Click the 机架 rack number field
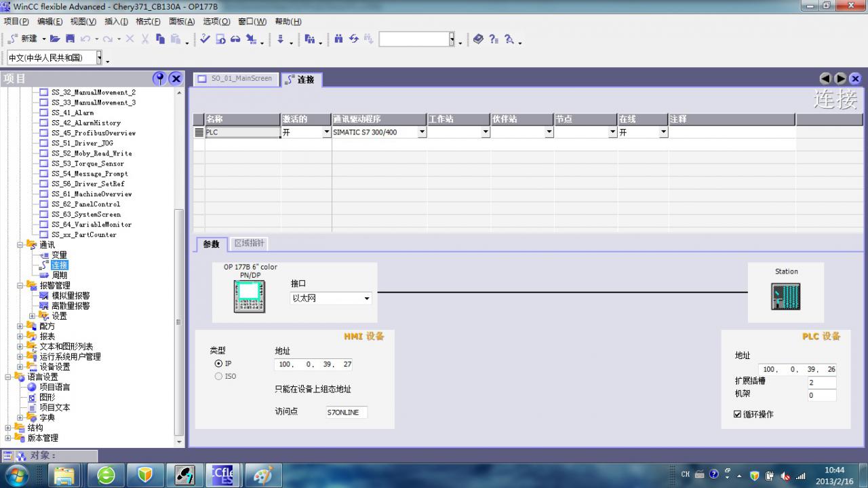The image size is (868, 488). 821,395
